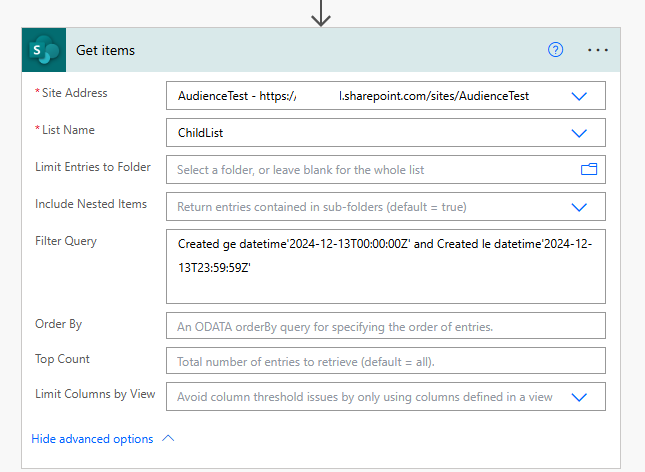Open the Limit Columns by View dropdown
Screen dimensions: 645x472
point(579,396)
